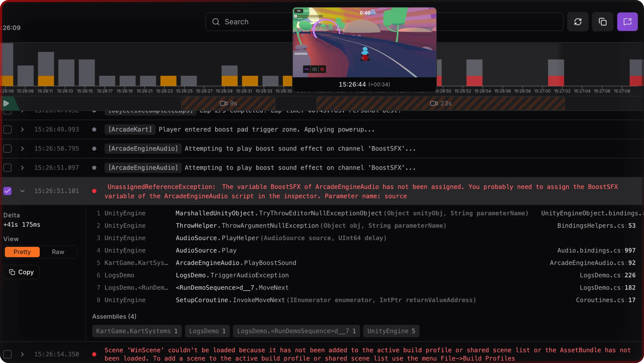Click the refresh logs icon button

point(578,22)
